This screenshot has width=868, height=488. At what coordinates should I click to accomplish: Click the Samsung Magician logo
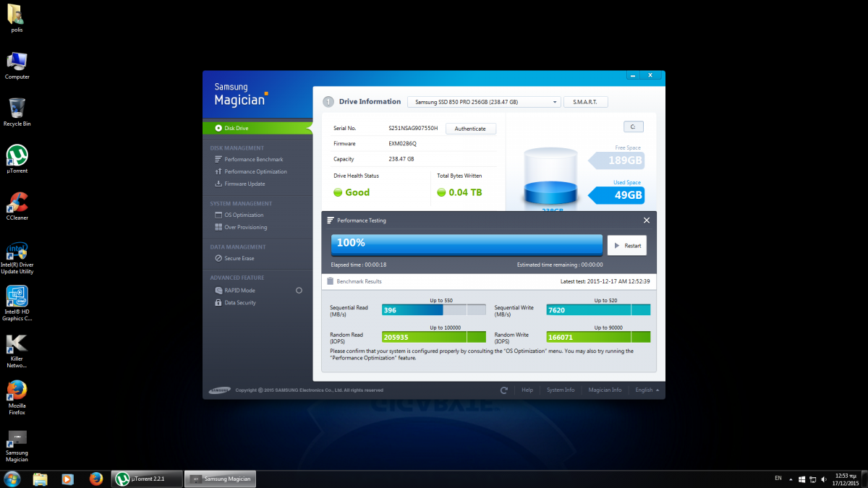[241, 95]
